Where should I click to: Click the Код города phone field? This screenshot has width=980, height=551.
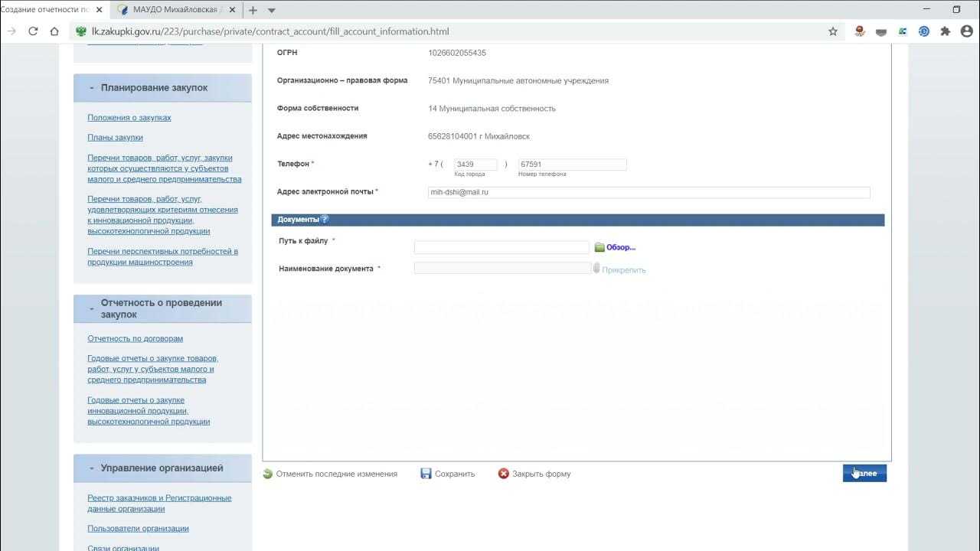(x=475, y=165)
